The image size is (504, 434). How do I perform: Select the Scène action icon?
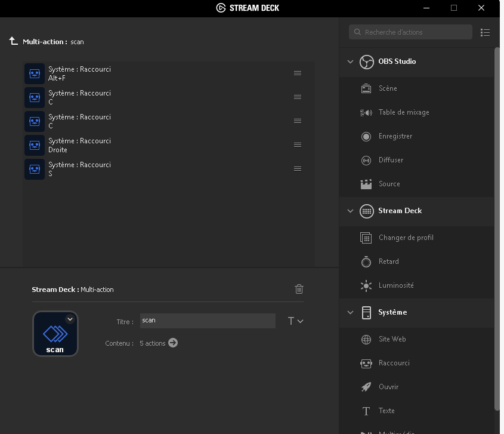point(366,88)
